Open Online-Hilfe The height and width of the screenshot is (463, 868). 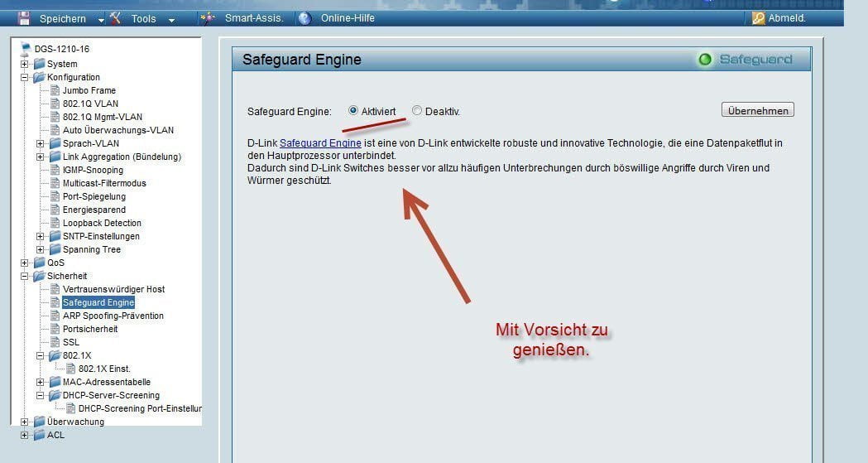348,18
